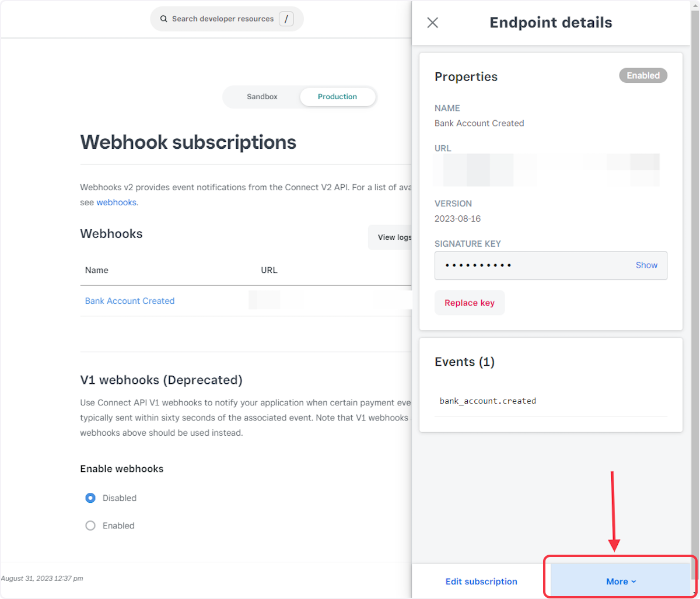Open the More dropdown menu

click(x=620, y=581)
